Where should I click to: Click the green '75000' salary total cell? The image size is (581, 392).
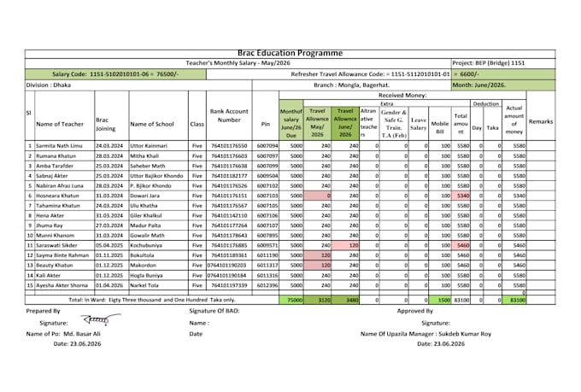pyautogui.click(x=290, y=300)
